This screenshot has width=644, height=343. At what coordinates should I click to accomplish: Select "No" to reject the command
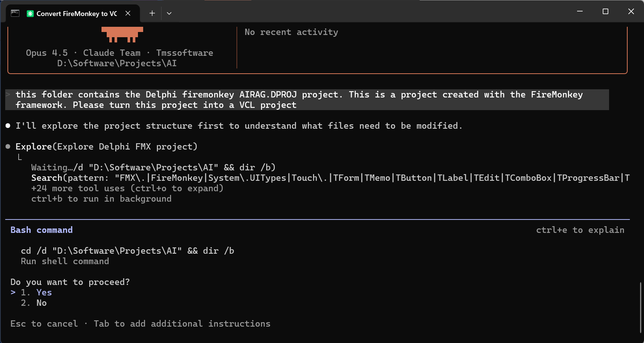(x=41, y=303)
